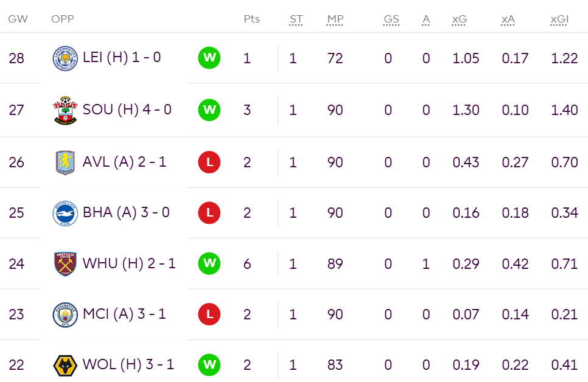
Task: Click the ST column header
Action: (x=296, y=19)
